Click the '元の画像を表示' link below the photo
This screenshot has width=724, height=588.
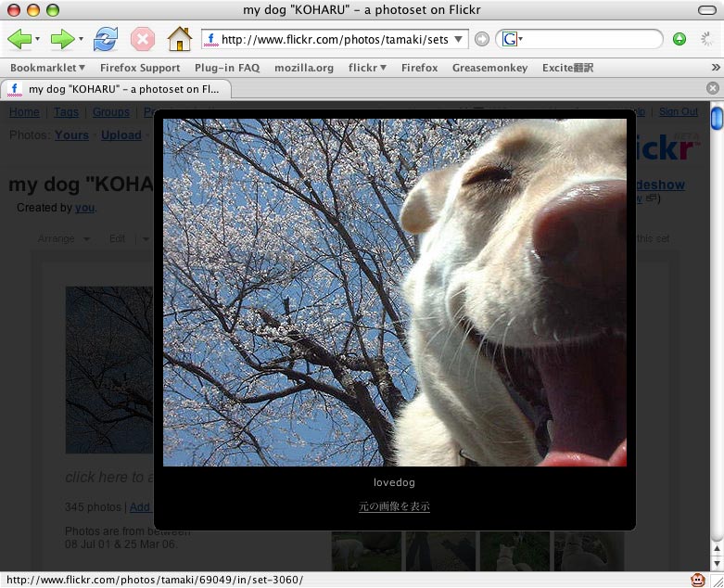click(395, 506)
